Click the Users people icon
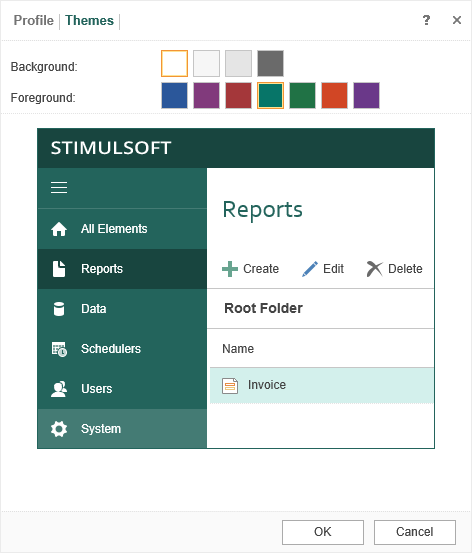Screen dimensions: 472x553 click(x=59, y=389)
